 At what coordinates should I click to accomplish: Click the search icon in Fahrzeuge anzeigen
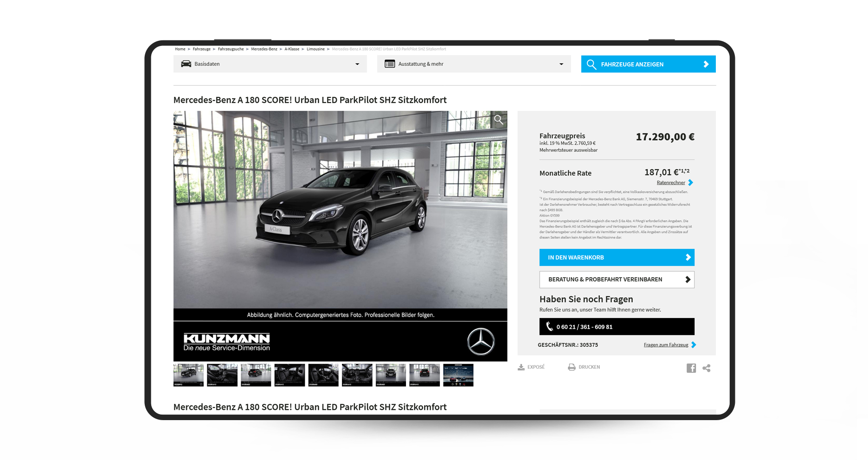(x=592, y=64)
